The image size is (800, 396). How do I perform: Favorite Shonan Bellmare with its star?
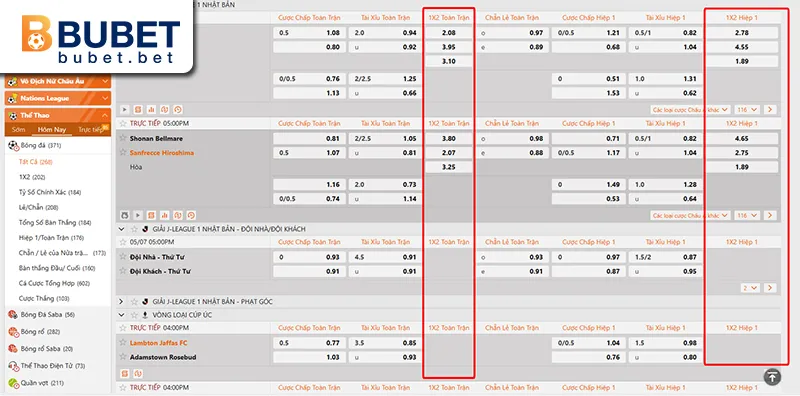pos(122,138)
